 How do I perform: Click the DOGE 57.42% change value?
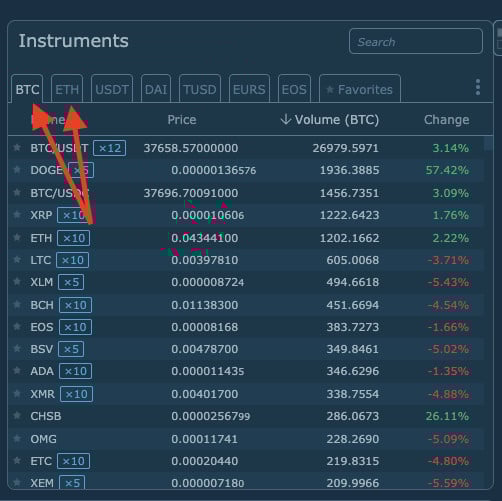(x=447, y=170)
